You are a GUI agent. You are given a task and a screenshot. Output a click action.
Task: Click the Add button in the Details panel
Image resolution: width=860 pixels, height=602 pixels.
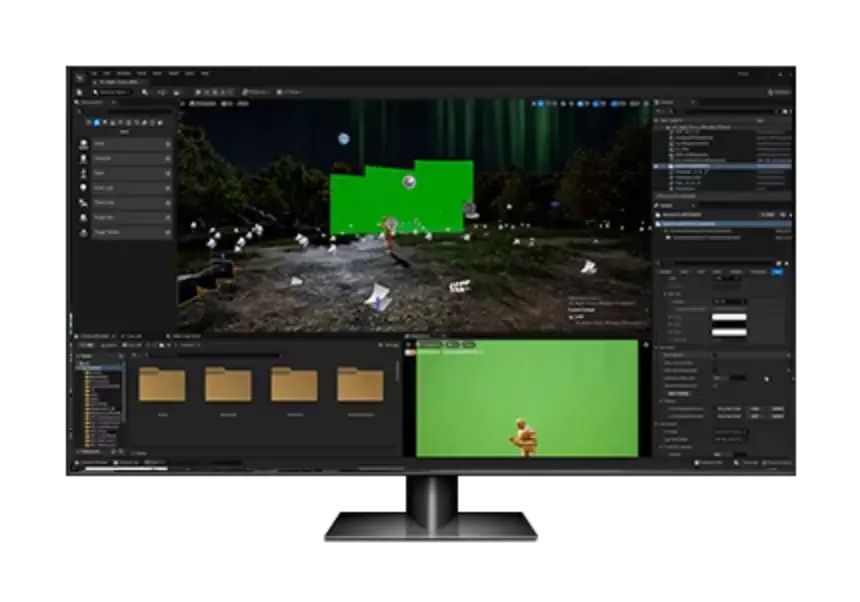pos(768,214)
